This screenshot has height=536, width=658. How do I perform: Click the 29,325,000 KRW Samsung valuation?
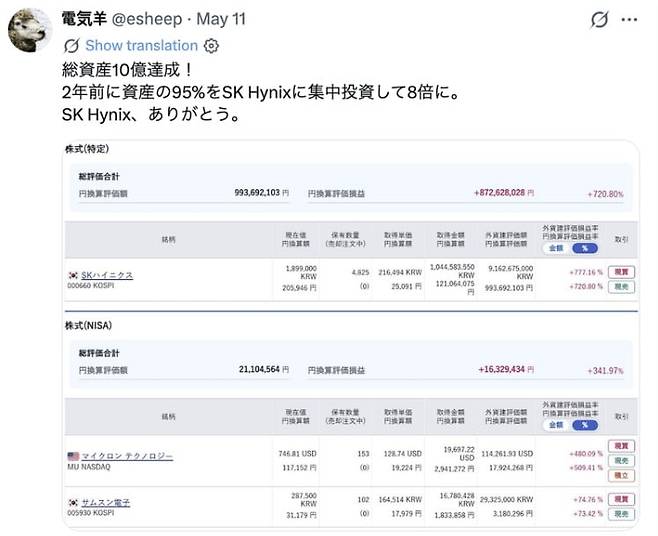(507, 499)
